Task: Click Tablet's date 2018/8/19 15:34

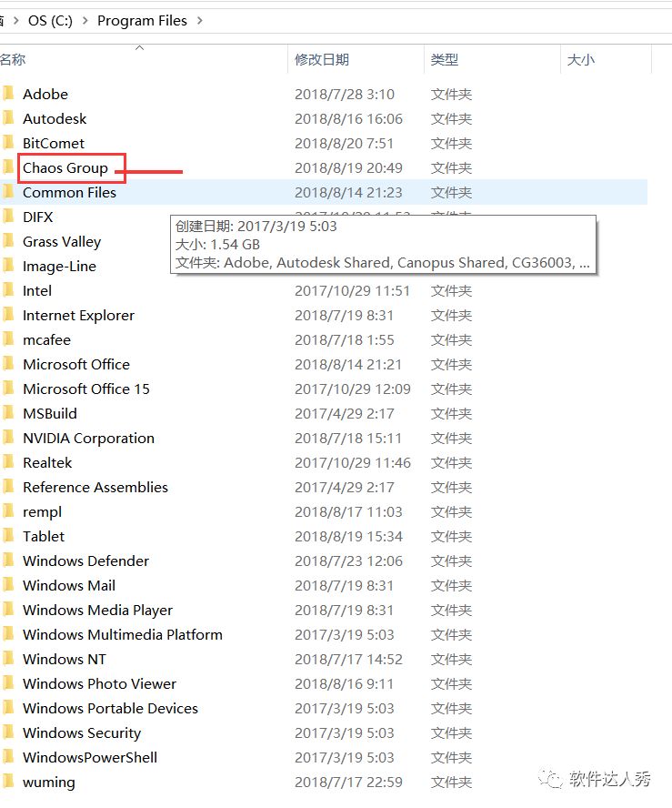Action: [348, 537]
